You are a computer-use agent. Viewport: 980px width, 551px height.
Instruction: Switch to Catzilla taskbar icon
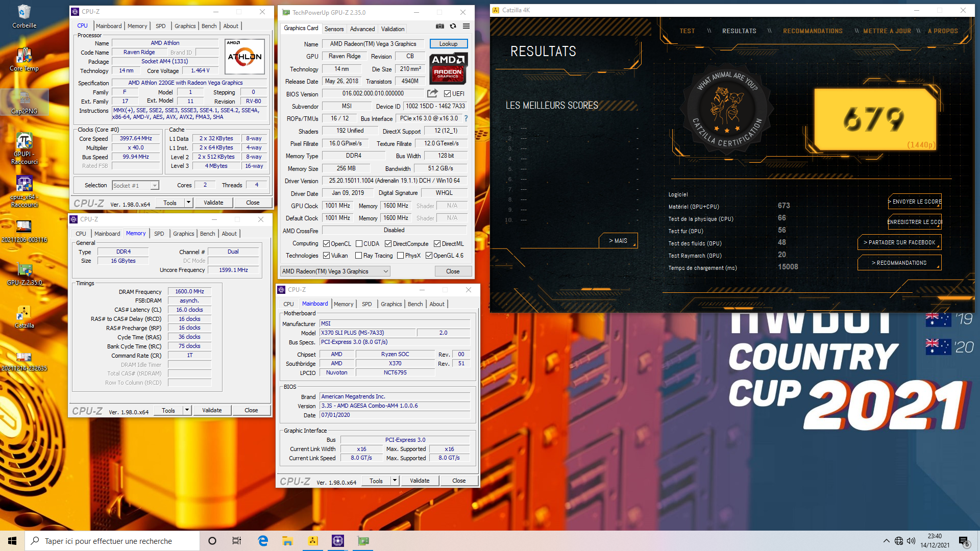pyautogui.click(x=313, y=541)
